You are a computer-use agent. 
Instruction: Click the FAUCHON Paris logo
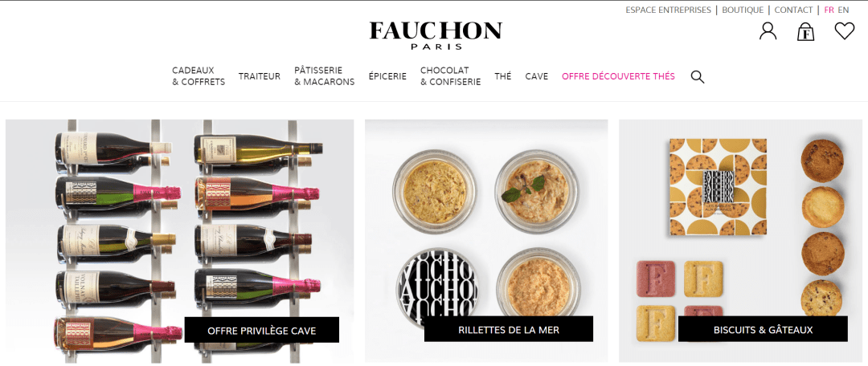click(436, 35)
